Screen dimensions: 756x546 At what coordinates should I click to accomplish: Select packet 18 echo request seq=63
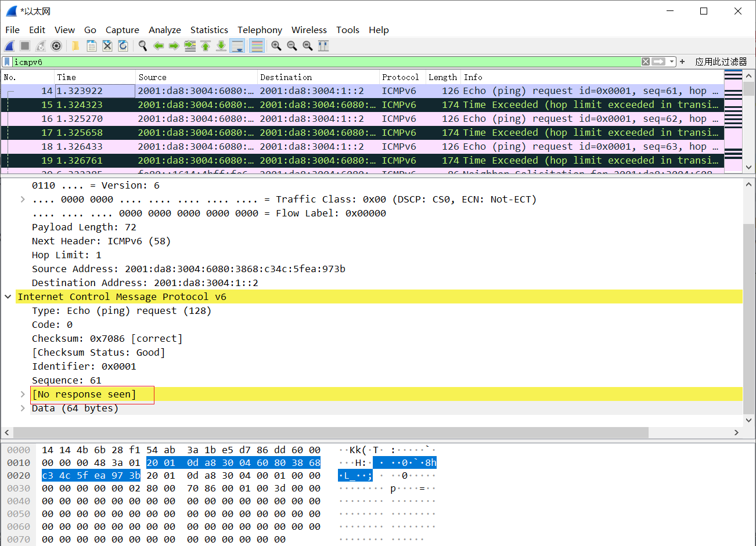point(362,146)
